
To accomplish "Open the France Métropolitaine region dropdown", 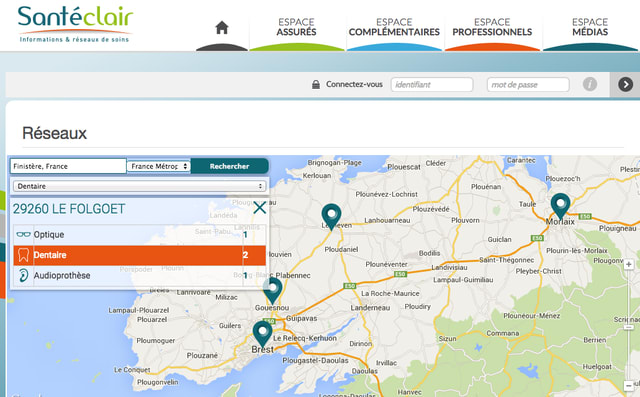I will (x=158, y=166).
